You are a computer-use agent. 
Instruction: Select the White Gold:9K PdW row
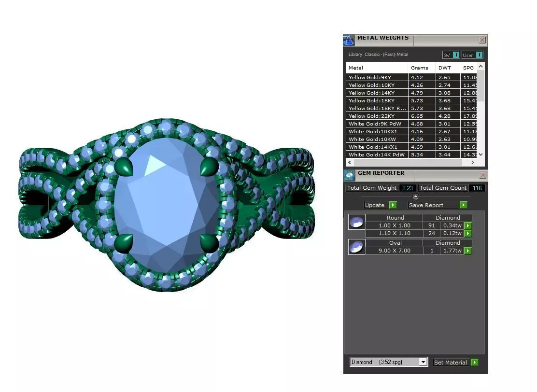click(411, 124)
